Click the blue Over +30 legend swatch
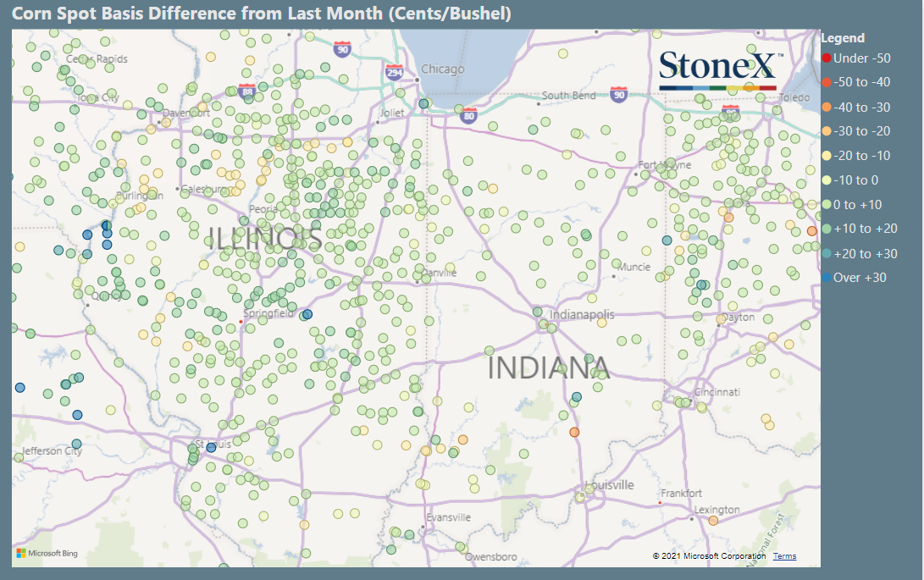Image resolution: width=924 pixels, height=580 pixels. pyautogui.click(x=827, y=277)
